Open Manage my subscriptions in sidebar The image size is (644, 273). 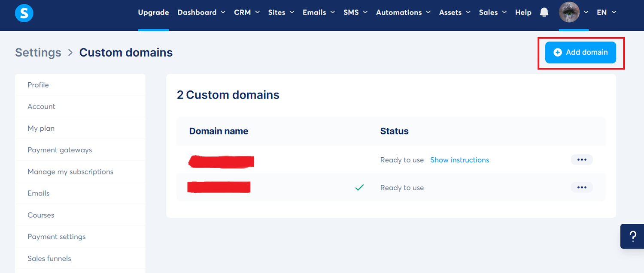coord(70,172)
